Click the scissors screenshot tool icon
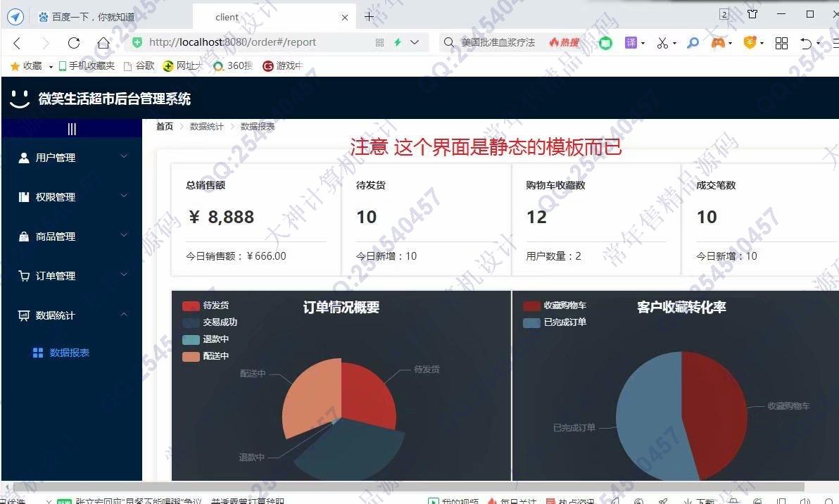This screenshot has height=504, width=839. pos(662,43)
